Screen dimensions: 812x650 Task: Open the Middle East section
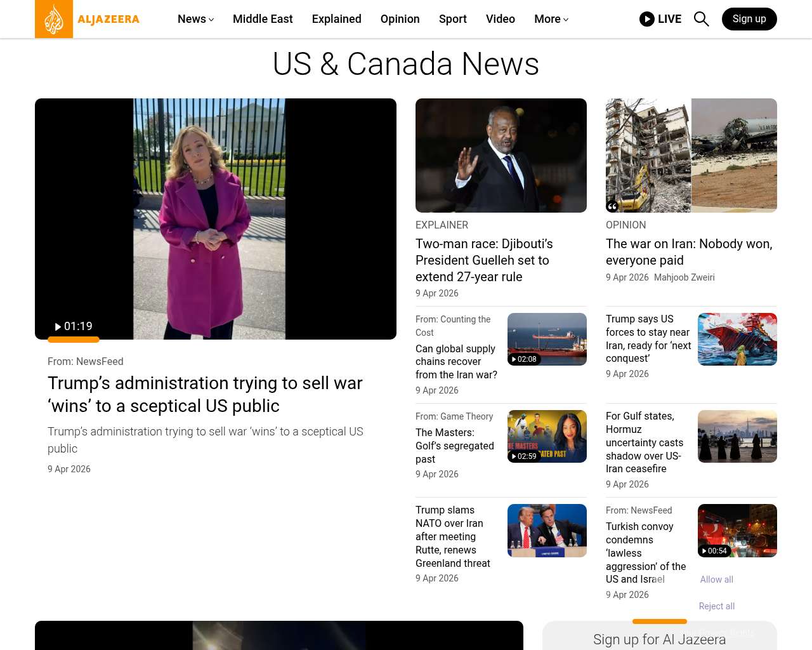[x=263, y=19]
